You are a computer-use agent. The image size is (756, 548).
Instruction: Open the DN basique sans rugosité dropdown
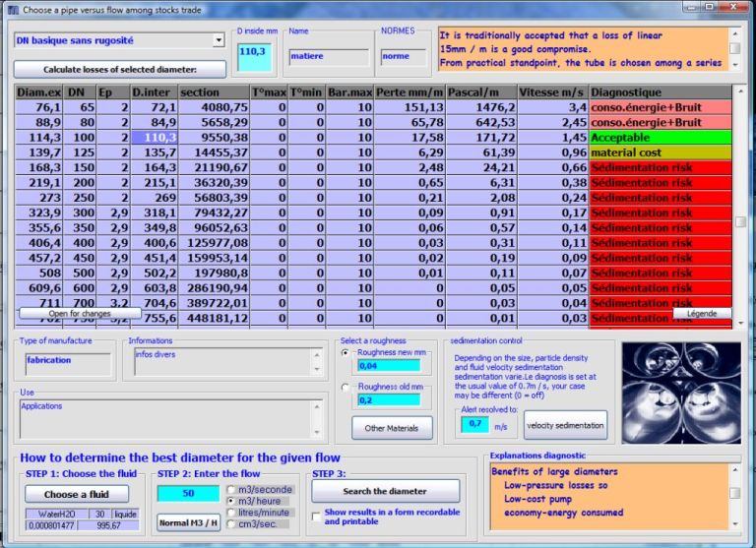coord(219,40)
